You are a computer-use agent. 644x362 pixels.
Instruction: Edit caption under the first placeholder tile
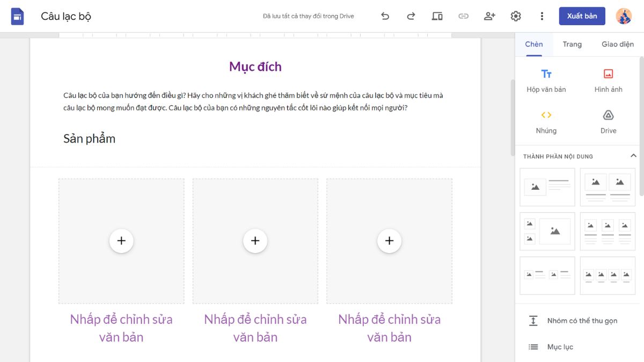tap(121, 328)
